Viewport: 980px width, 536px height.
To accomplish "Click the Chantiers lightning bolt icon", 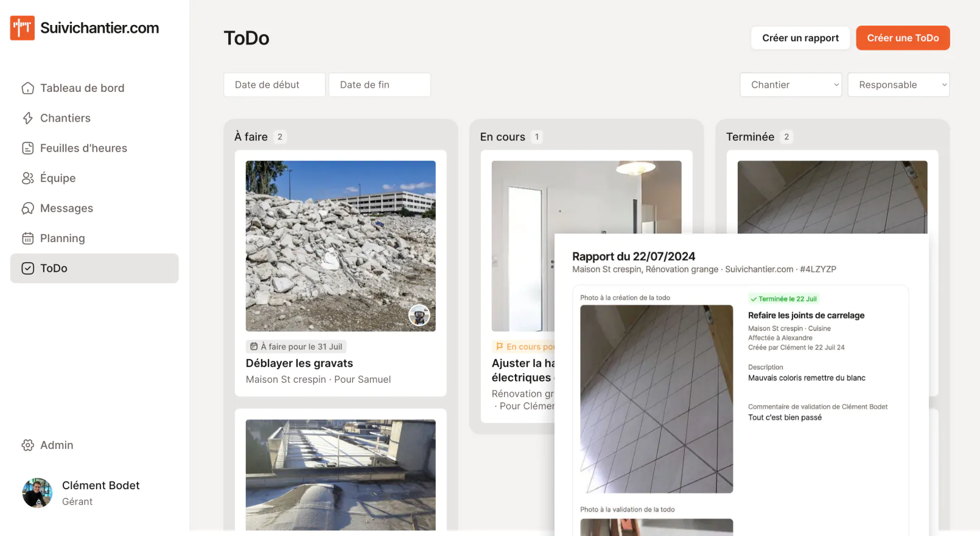I will click(27, 118).
